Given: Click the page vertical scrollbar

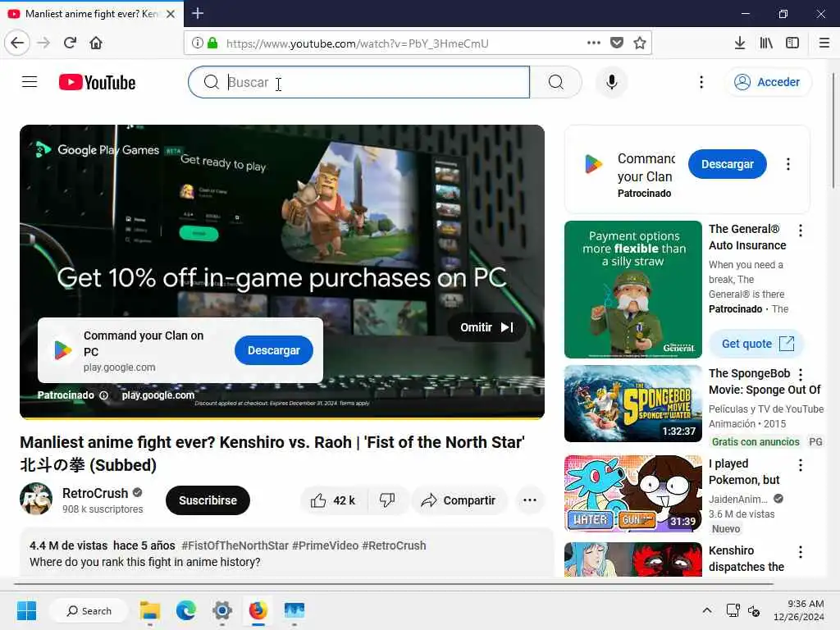Looking at the screenshot, I should 833,129.
